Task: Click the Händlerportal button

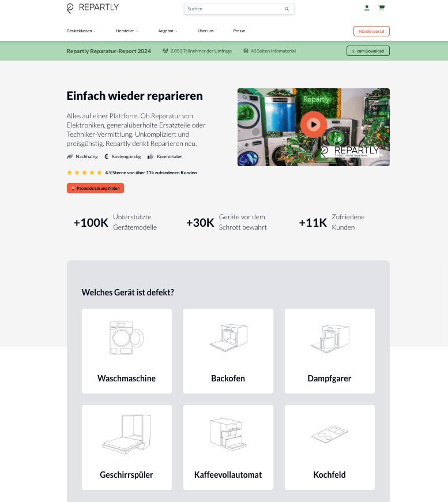Action: coord(371,31)
